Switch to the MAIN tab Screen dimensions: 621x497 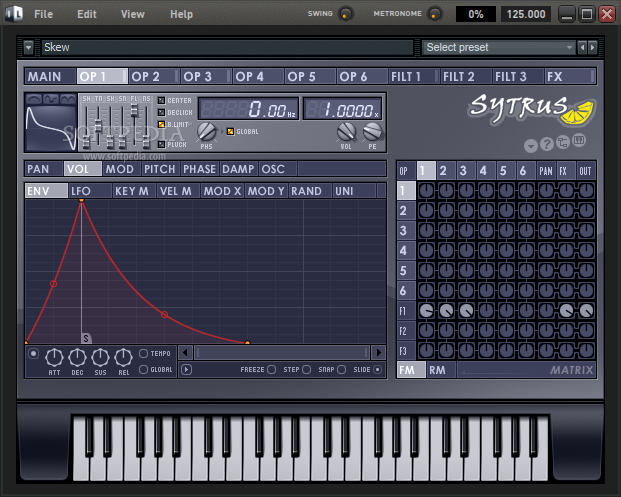50,76
